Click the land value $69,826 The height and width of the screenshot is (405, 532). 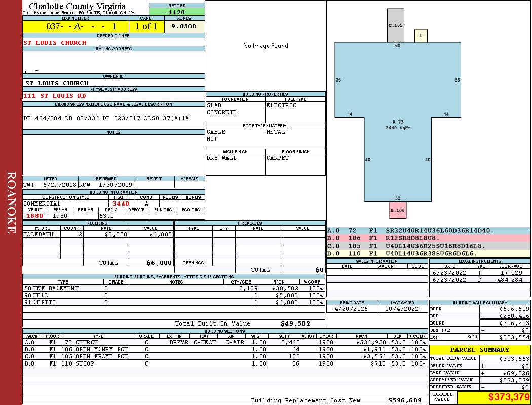tap(516, 373)
